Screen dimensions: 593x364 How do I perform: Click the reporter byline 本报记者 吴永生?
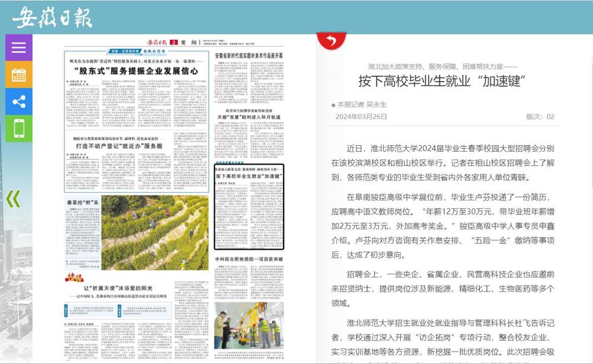[362, 104]
